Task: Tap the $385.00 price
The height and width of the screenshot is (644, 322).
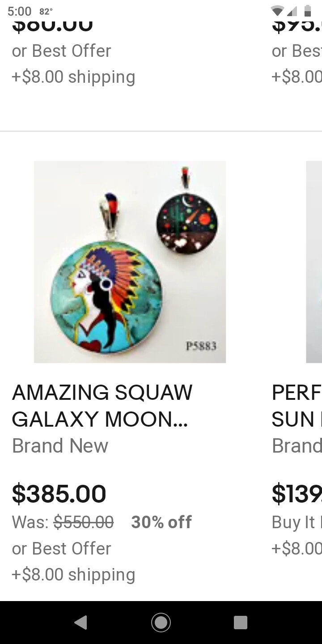Action: click(59, 494)
